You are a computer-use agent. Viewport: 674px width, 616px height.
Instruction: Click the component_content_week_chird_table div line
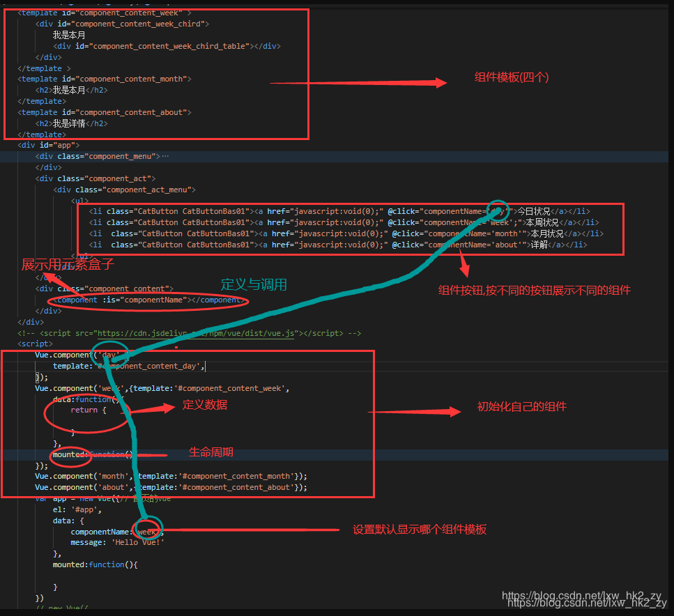click(167, 46)
